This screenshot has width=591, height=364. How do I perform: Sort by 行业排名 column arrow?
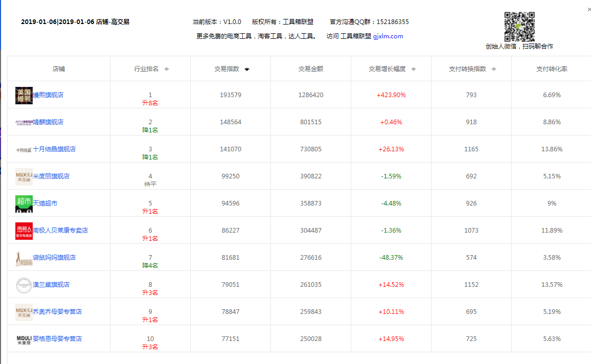click(x=167, y=69)
